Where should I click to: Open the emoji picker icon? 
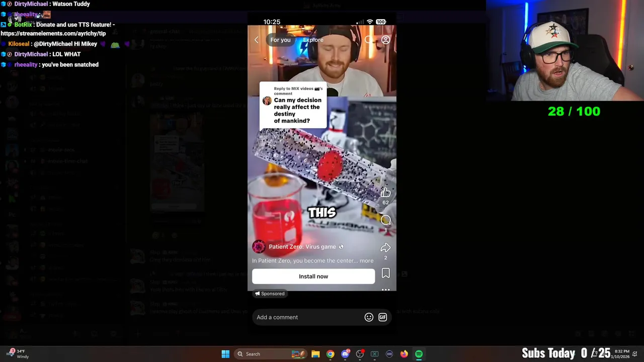coord(369,317)
